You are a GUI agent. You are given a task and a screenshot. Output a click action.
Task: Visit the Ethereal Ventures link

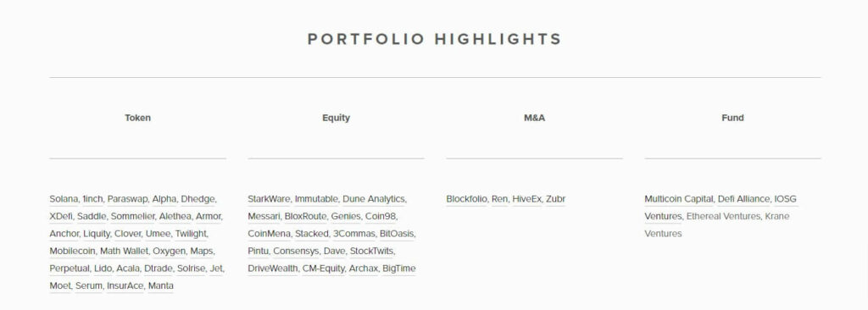[x=723, y=216]
